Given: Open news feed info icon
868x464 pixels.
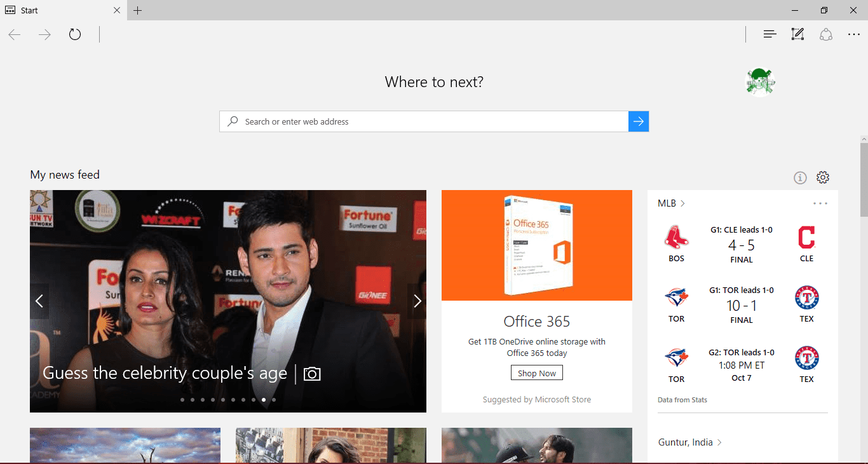Looking at the screenshot, I should tap(800, 178).
